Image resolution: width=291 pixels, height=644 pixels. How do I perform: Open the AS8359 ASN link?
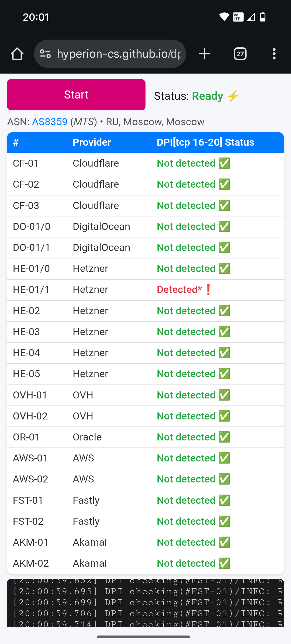(50, 122)
